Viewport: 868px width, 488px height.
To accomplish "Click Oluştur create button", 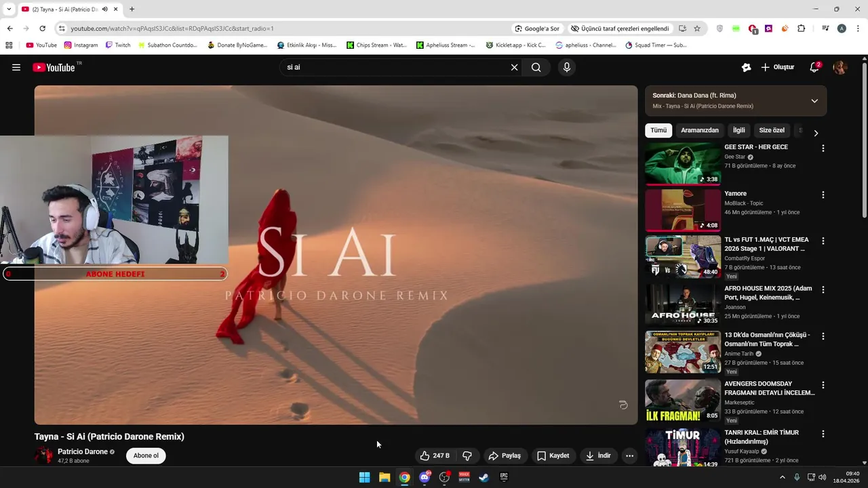I will [x=777, y=67].
